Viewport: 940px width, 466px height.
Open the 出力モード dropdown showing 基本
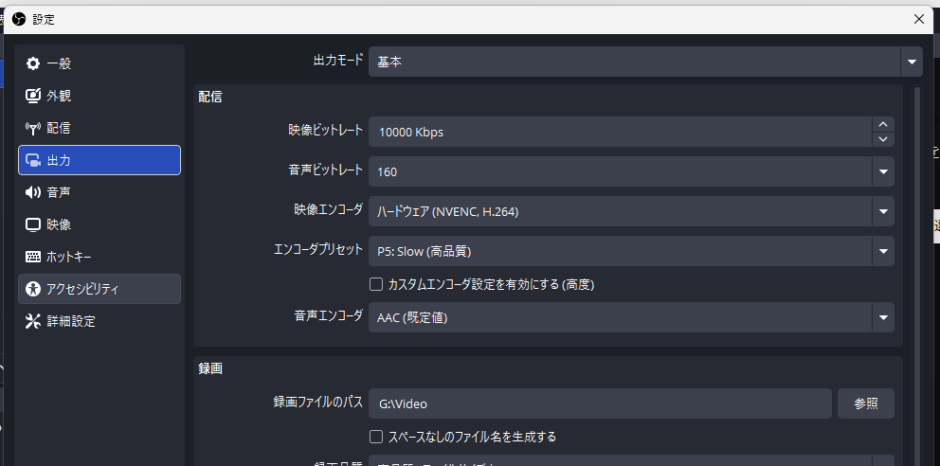(646, 62)
